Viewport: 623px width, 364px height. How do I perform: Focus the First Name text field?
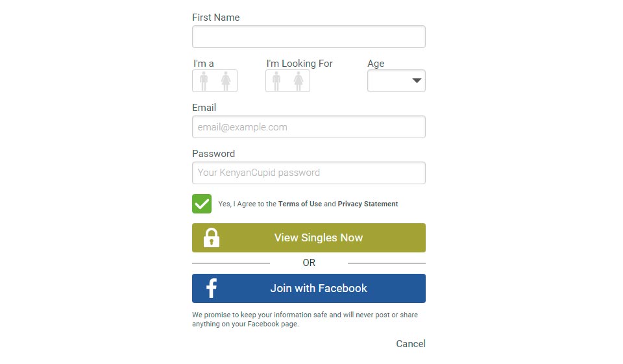click(x=309, y=37)
